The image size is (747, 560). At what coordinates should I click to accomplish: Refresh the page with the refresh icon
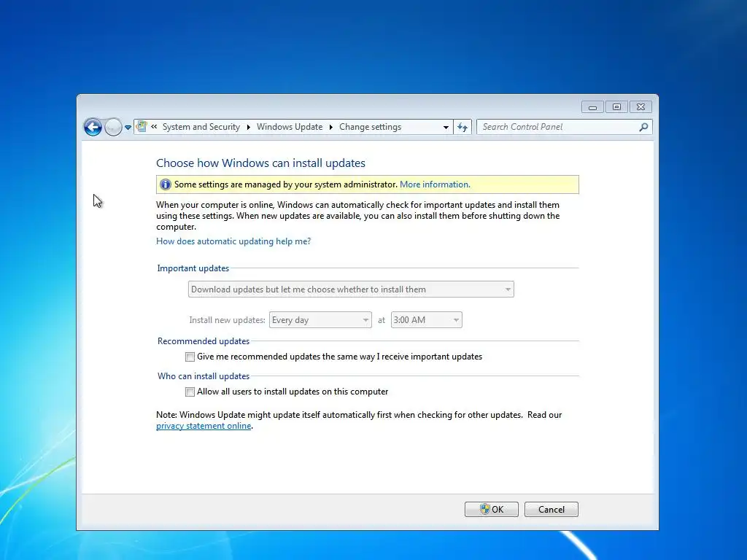462,127
